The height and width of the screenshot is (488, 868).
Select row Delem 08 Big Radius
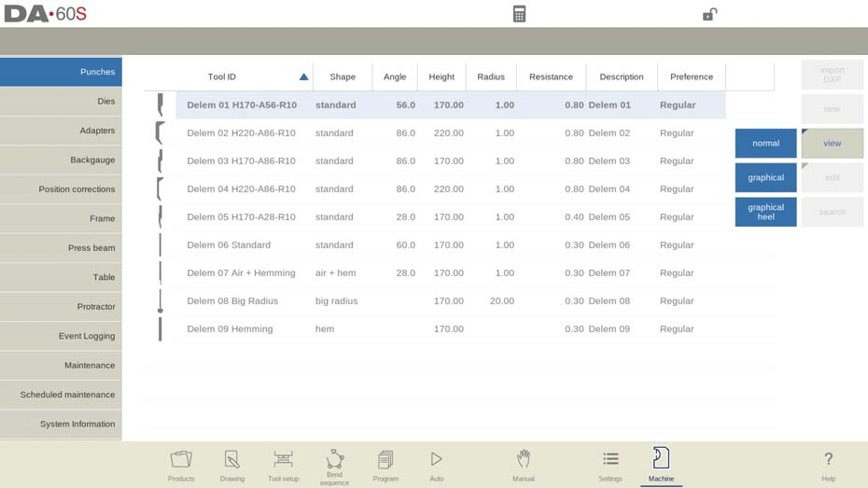click(451, 301)
